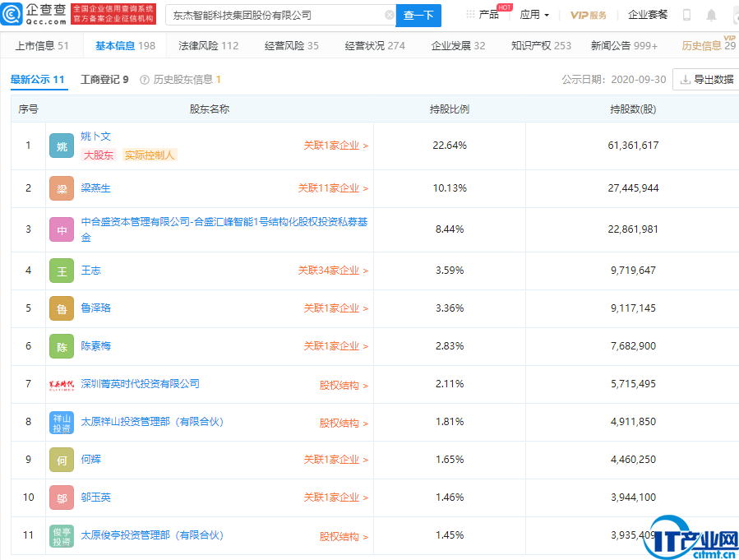Screen dimensions: 739x560
Task: Open shareholder 陈素梅 profile link
Action: [95, 346]
